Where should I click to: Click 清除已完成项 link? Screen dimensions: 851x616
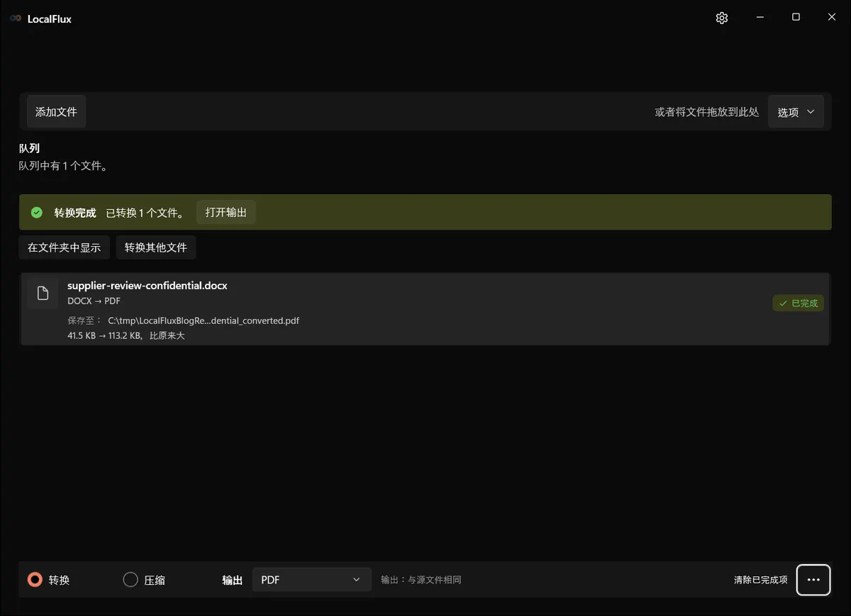tap(760, 580)
